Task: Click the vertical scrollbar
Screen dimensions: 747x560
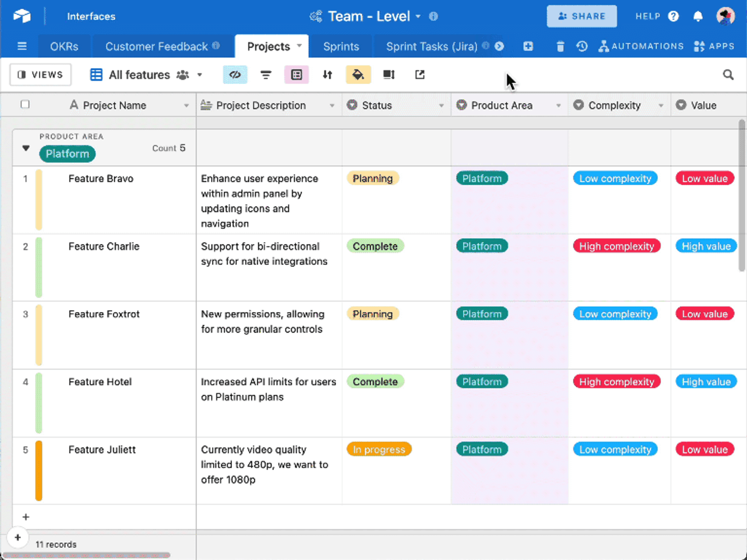Action: [x=741, y=195]
